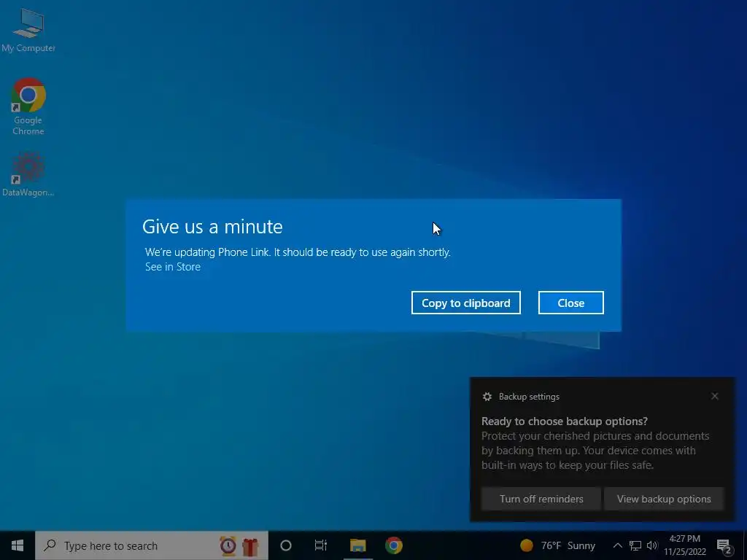Open Action Center notifications icon

pos(724,546)
